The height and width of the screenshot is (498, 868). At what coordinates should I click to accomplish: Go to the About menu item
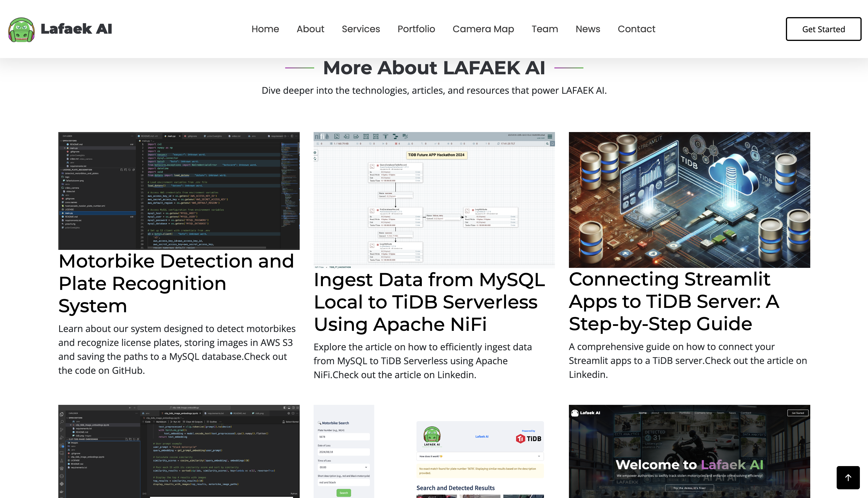pyautogui.click(x=310, y=29)
